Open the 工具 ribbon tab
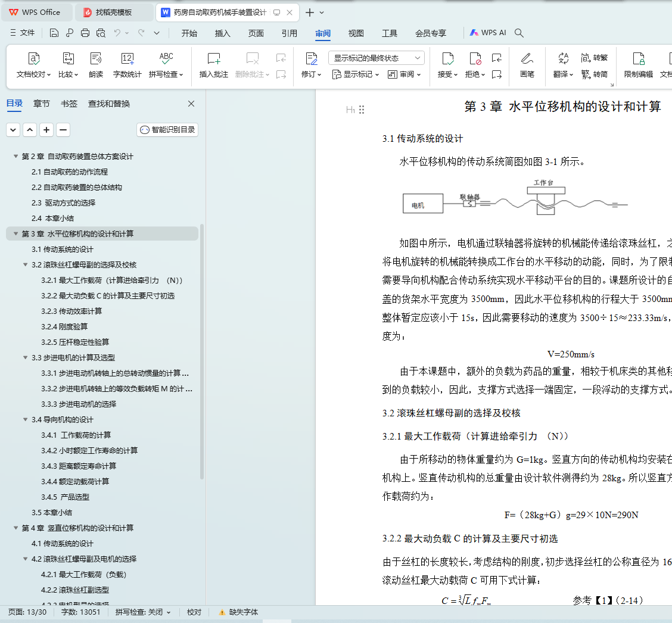This screenshot has height=623, width=672. pyautogui.click(x=390, y=33)
